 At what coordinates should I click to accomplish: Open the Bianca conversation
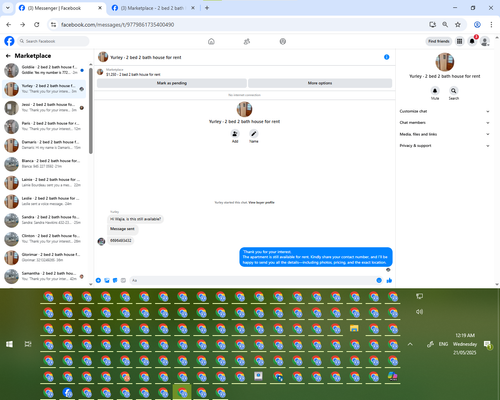pos(44,163)
